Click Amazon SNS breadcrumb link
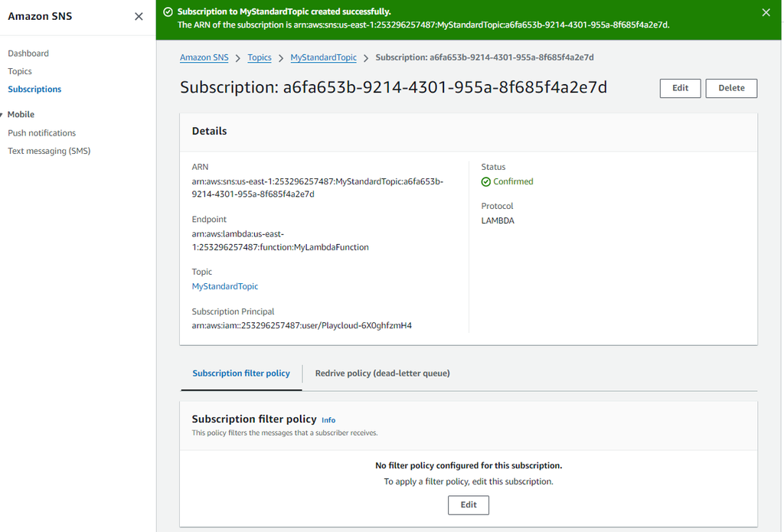 click(x=203, y=58)
